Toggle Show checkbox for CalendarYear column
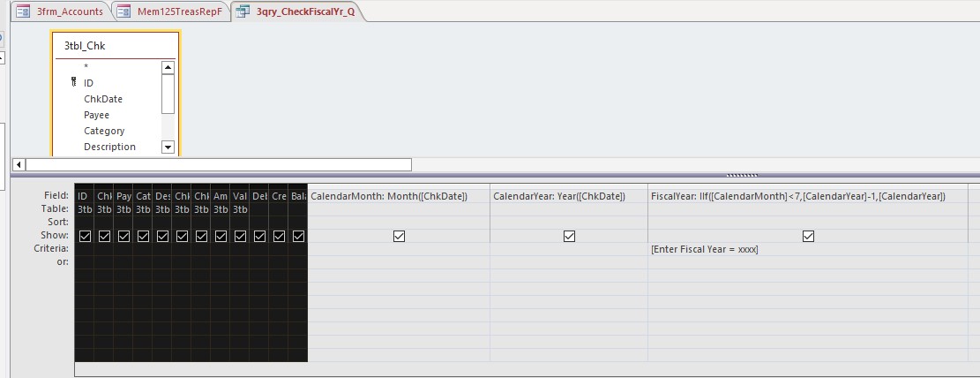The height and width of the screenshot is (378, 980). click(569, 236)
